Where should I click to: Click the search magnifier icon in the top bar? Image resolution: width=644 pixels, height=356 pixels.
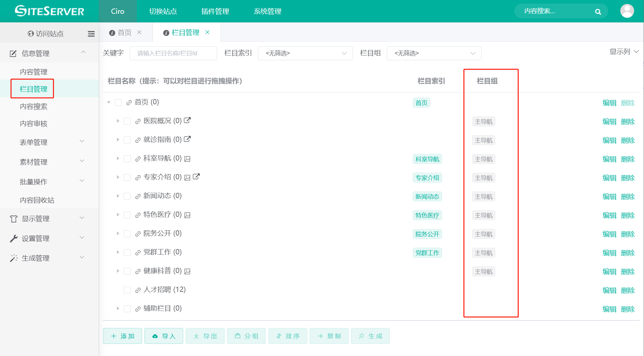coord(598,11)
